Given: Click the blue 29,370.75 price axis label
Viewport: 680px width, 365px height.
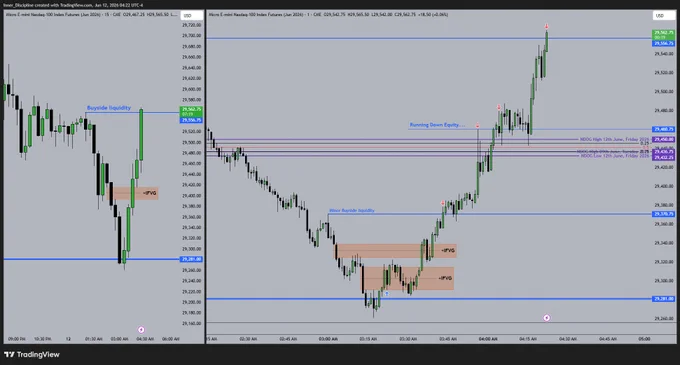Looking at the screenshot, I should pyautogui.click(x=664, y=214).
